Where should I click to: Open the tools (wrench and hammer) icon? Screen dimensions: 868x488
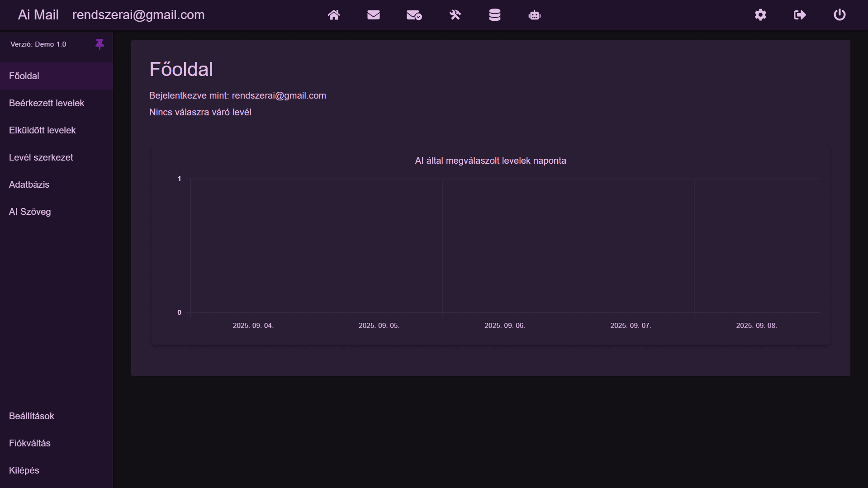(x=455, y=15)
